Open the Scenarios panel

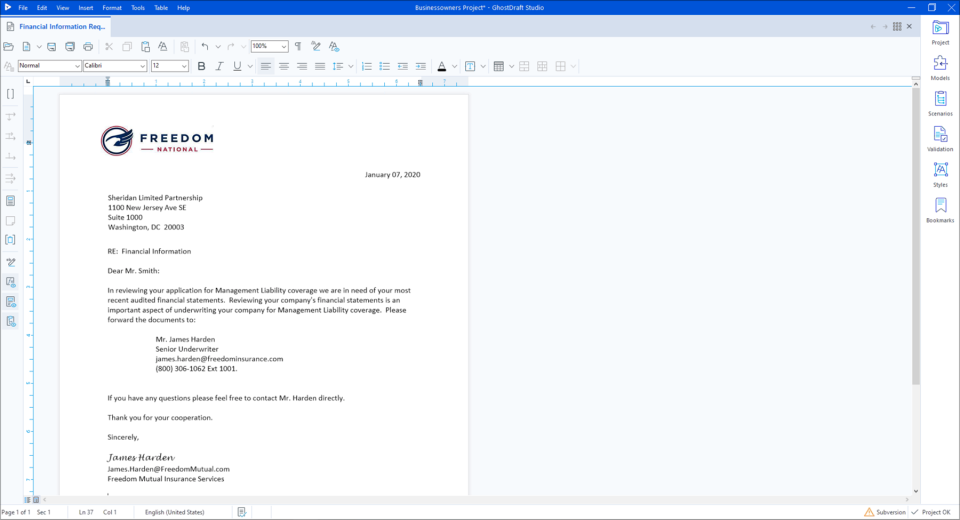click(x=940, y=104)
